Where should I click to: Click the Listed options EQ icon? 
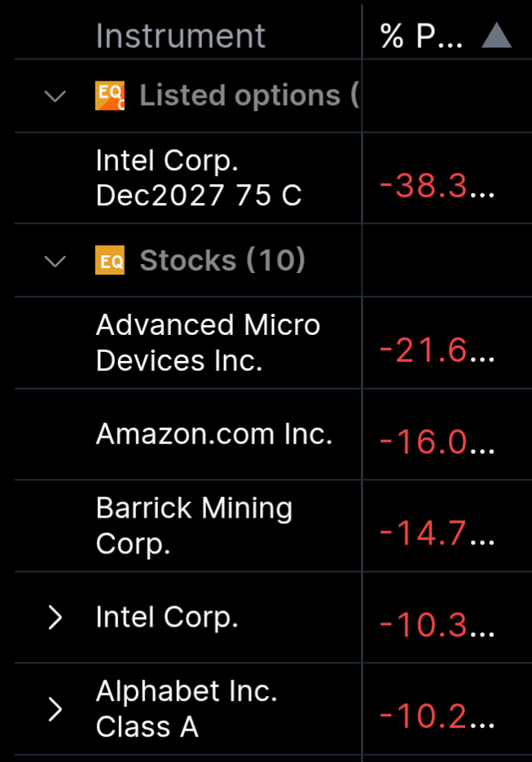(110, 96)
